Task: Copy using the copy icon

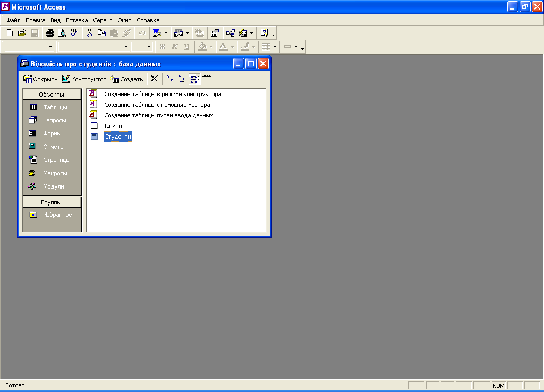Action: [101, 33]
